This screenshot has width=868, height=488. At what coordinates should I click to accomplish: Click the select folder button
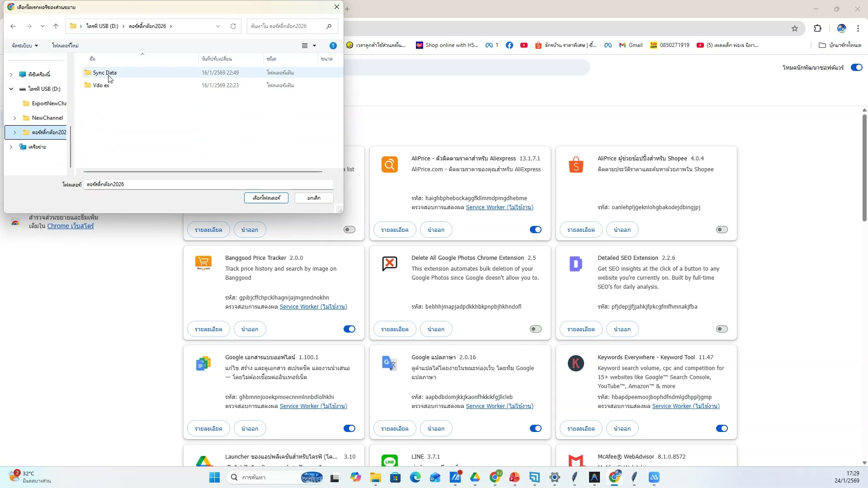point(266,198)
